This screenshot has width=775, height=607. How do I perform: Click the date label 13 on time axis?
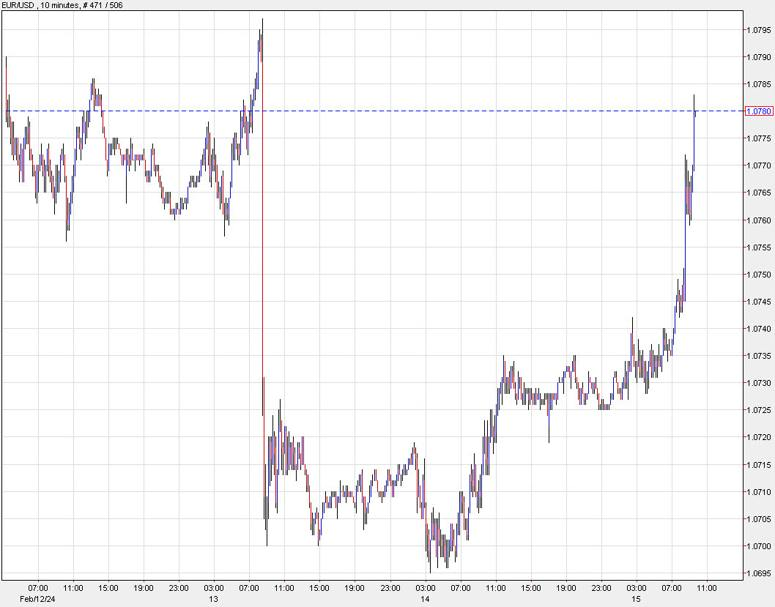point(213,599)
